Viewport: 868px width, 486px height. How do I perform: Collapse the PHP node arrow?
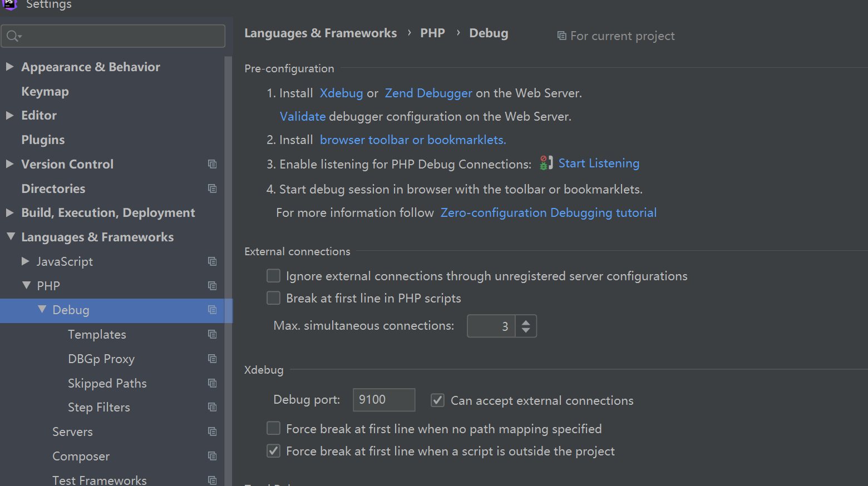[26, 285]
